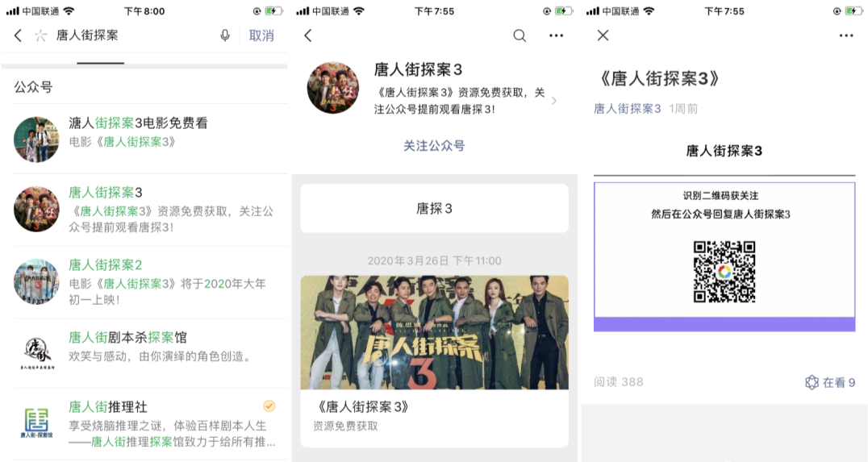The width and height of the screenshot is (868, 462).
Task: Open the 溏人街探案3电影免费看 search result
Action: pos(150,139)
